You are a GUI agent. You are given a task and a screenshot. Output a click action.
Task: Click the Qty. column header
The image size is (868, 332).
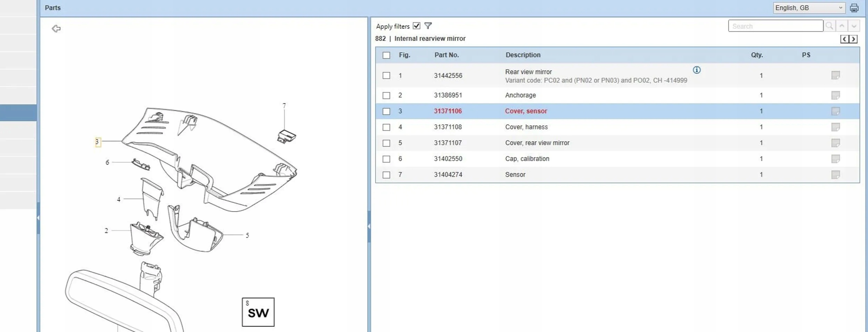point(757,55)
